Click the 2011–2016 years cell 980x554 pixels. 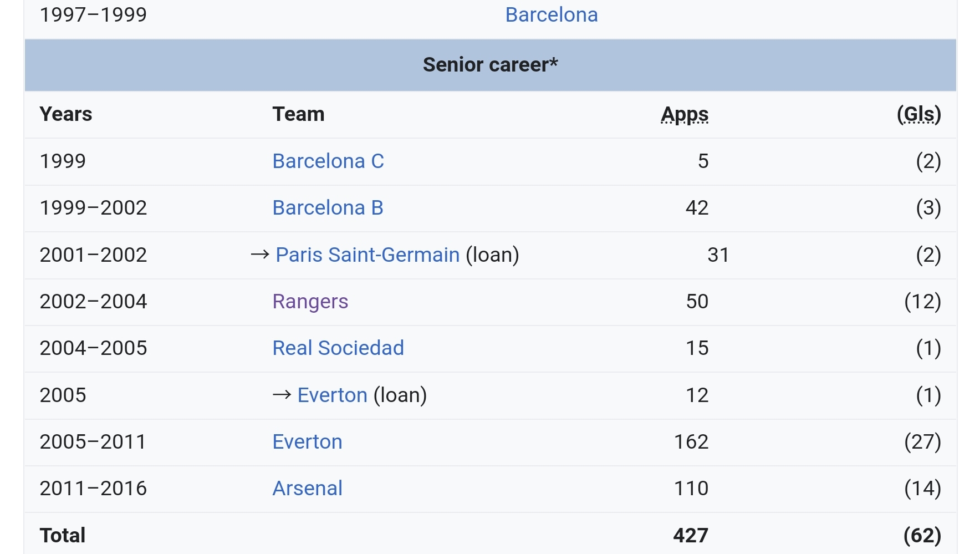coord(93,489)
